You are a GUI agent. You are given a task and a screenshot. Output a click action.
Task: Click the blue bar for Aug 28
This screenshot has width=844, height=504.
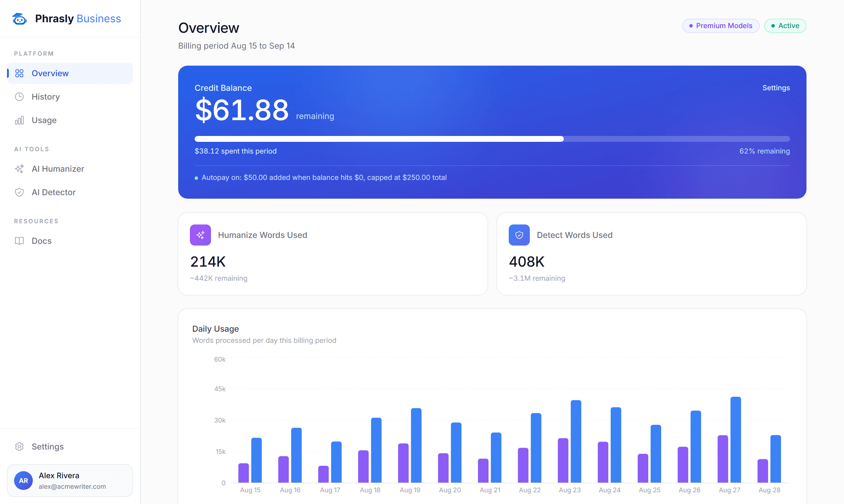[776, 459]
